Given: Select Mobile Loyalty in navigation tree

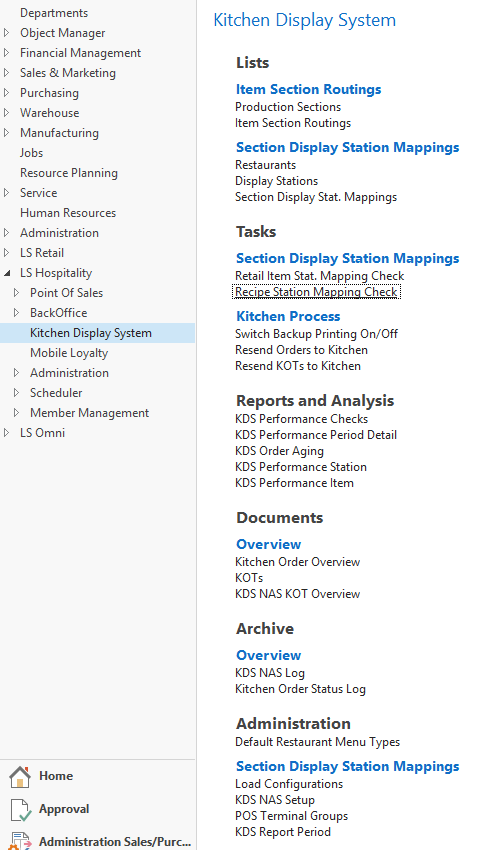Looking at the screenshot, I should [69, 353].
